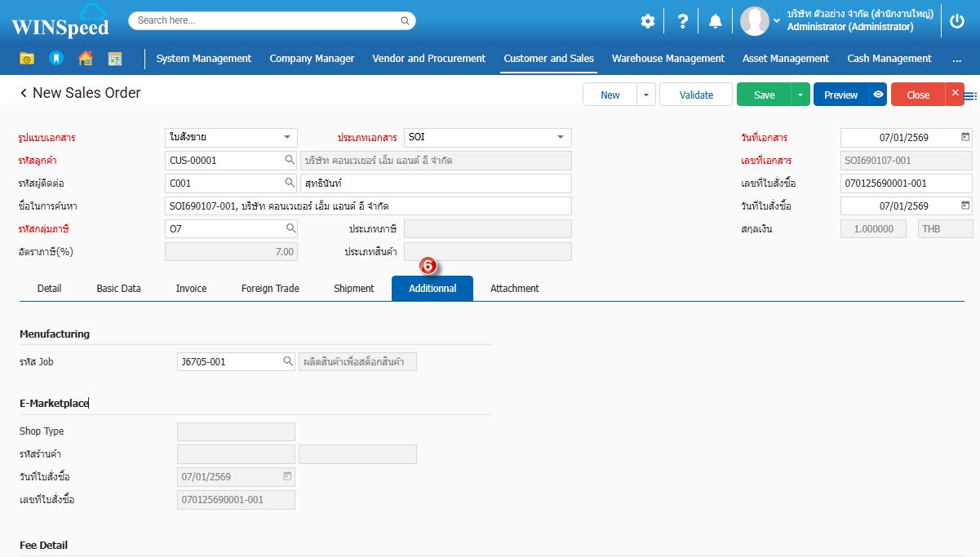Open customer code lookup magnifier

pyautogui.click(x=289, y=161)
